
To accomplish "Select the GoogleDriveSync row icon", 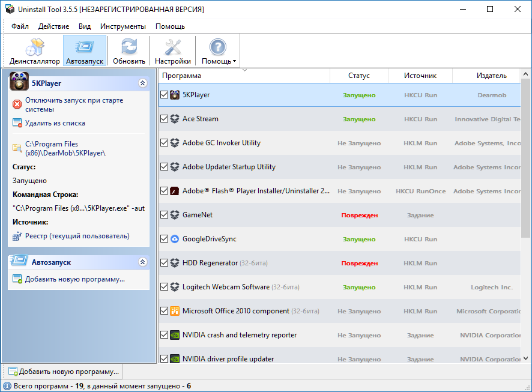I will pyautogui.click(x=175, y=239).
